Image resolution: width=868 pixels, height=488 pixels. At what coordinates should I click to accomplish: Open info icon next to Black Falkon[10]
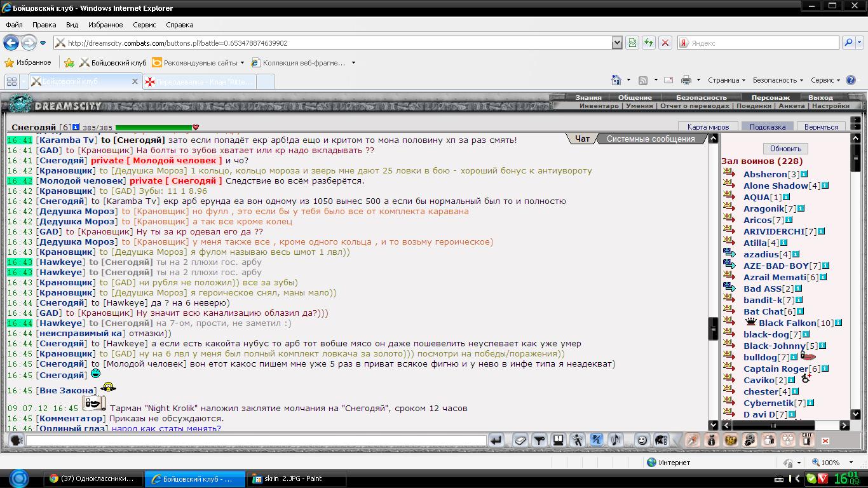click(x=838, y=323)
